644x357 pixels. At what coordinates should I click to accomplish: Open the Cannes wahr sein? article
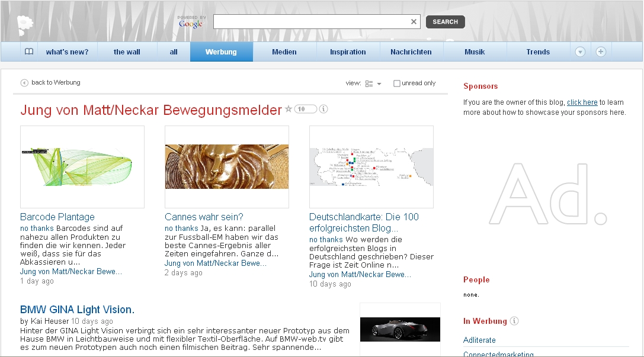(x=204, y=217)
